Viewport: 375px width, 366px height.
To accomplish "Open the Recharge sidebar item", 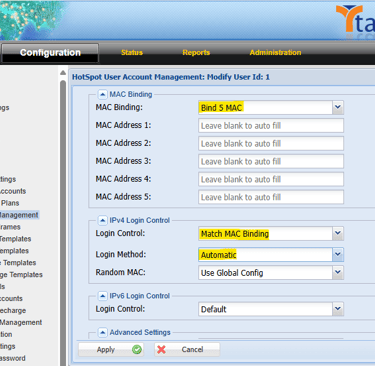I will click(13, 310).
